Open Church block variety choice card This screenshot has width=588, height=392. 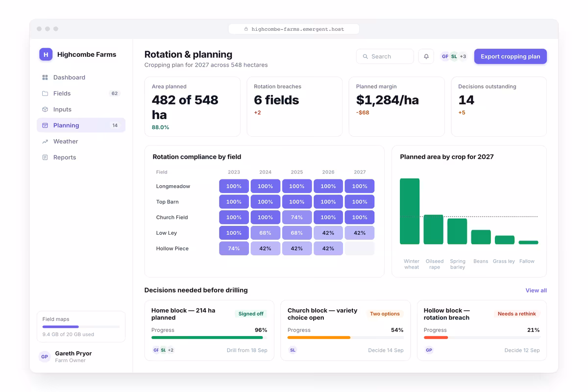coord(345,330)
